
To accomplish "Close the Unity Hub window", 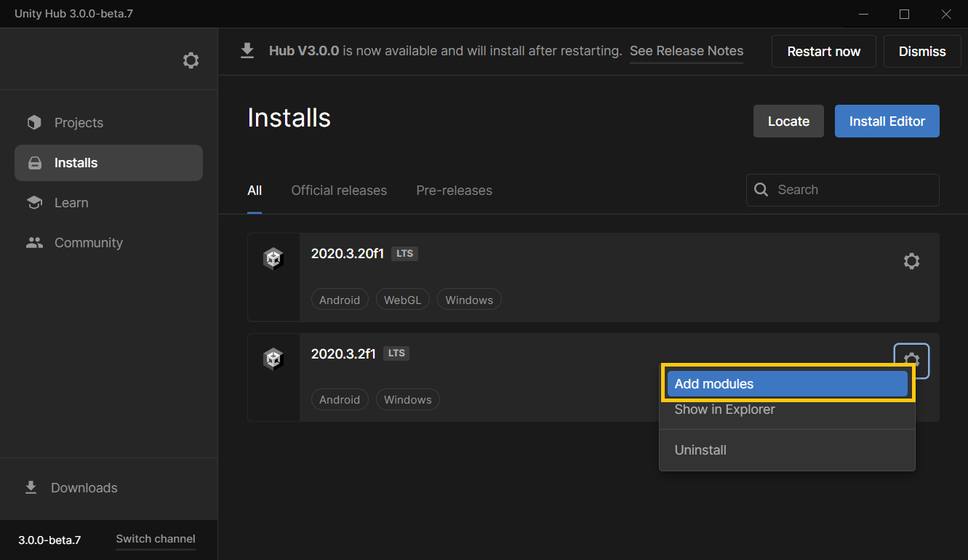I will point(946,14).
